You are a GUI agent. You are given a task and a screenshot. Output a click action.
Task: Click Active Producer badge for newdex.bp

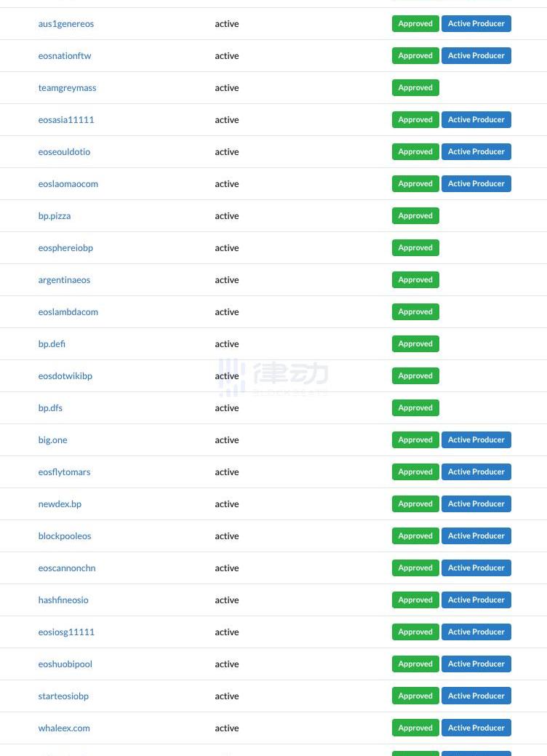(476, 504)
